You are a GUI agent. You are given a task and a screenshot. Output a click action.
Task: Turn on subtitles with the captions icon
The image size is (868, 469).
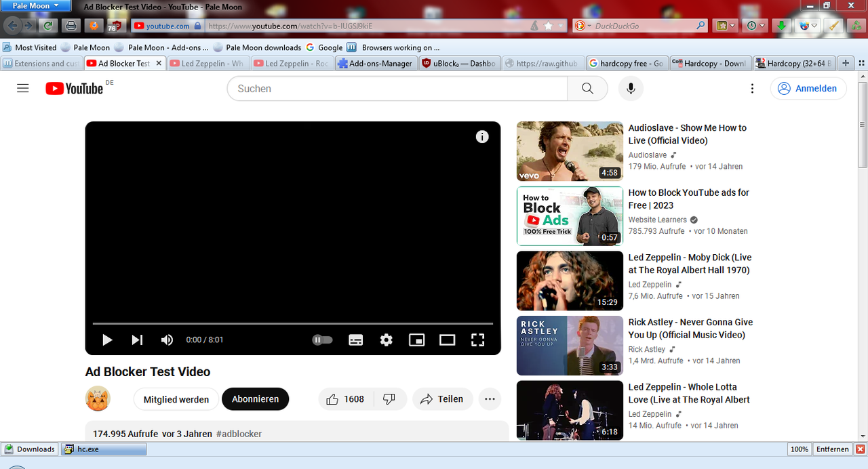point(356,340)
